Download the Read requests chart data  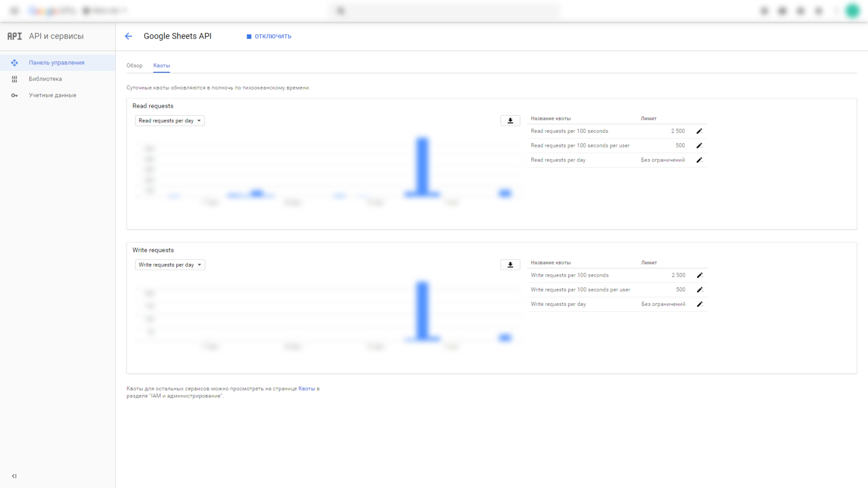tap(510, 121)
